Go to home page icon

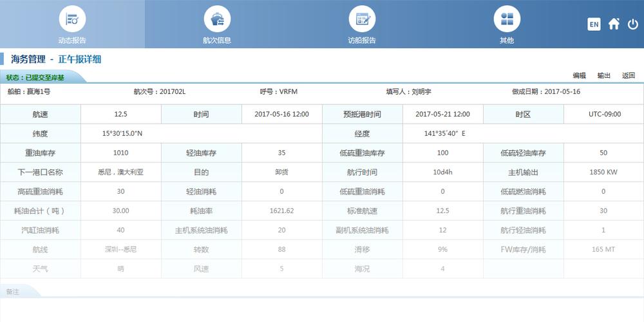point(614,24)
